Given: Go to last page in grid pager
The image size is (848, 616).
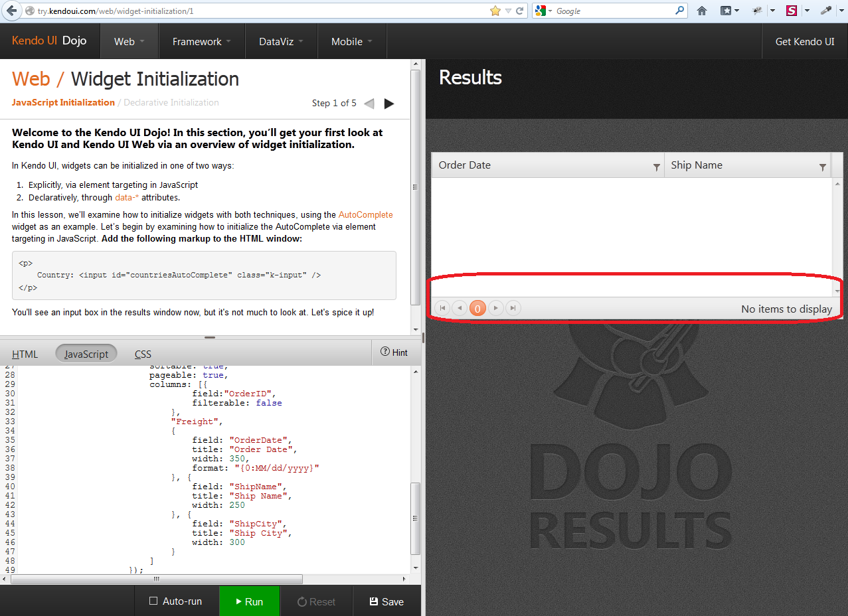Looking at the screenshot, I should pos(513,308).
